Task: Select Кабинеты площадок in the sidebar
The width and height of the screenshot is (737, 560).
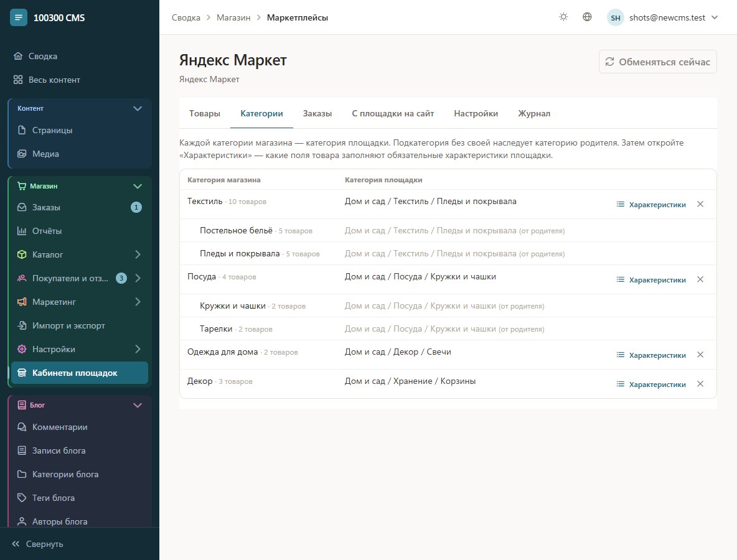Action: point(80,373)
